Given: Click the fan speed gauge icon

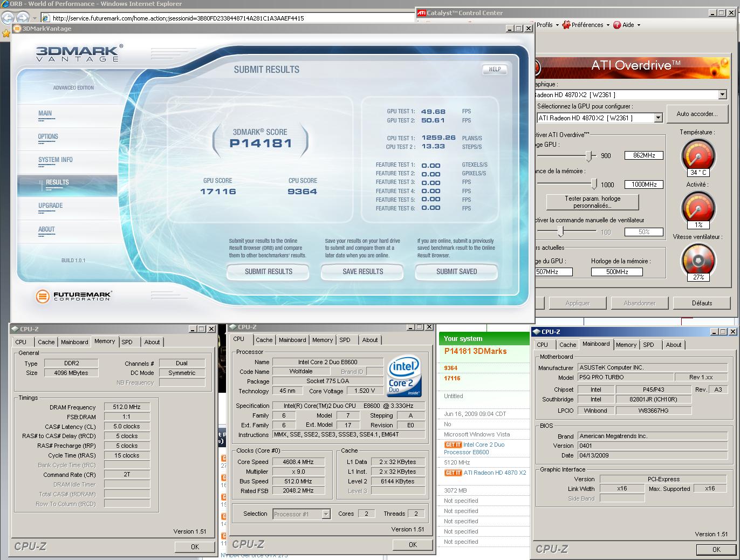Looking at the screenshot, I should click(698, 260).
